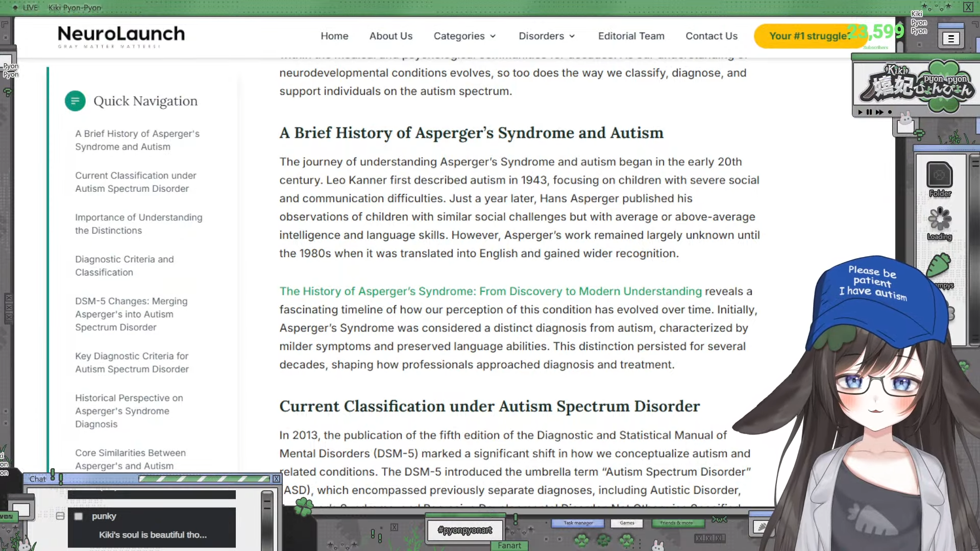
Task: Click the right icon panel scrollbar
Action: click(x=975, y=250)
